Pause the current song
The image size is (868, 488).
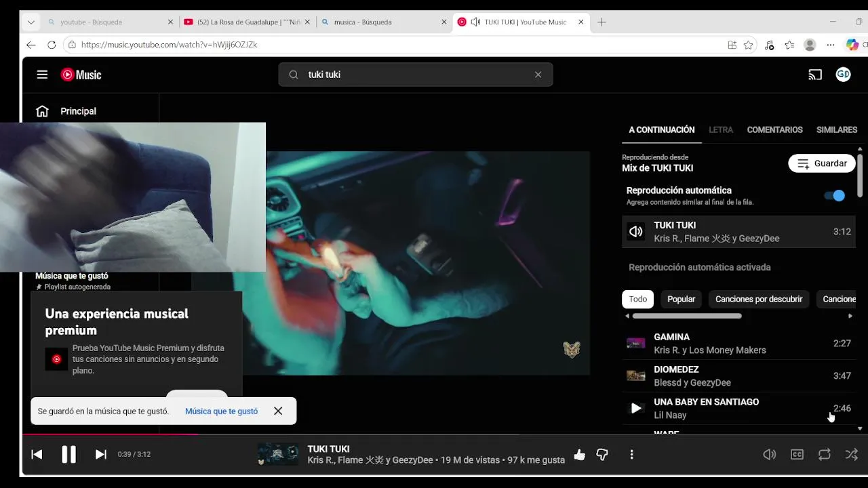coord(69,454)
